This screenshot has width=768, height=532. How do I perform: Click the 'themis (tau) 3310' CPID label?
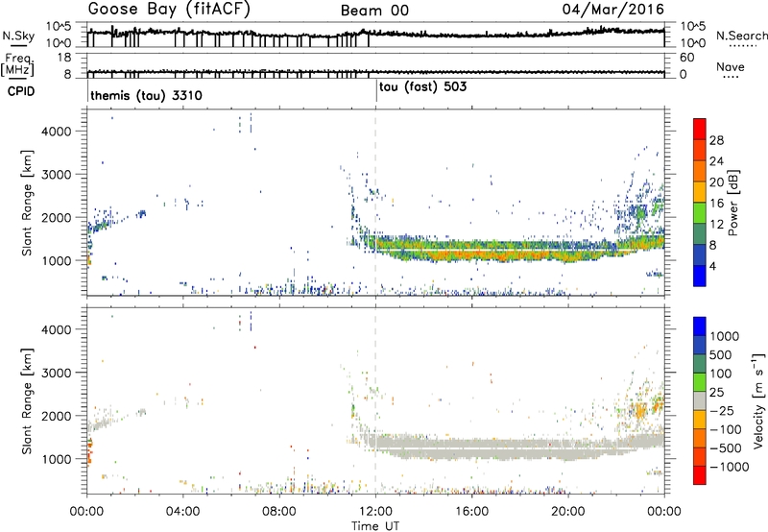[x=147, y=95]
